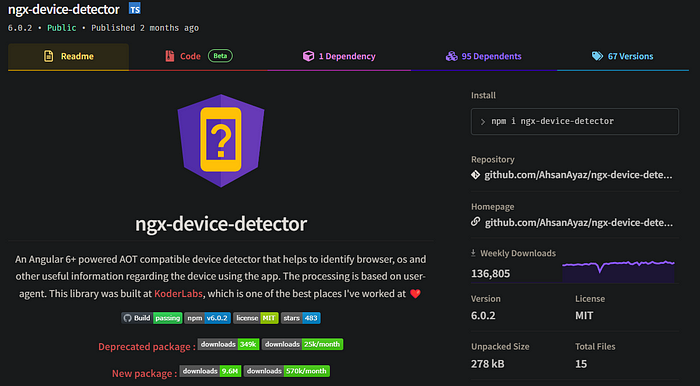Open the 67 Versions tab
This screenshot has width=700, height=386.
click(623, 57)
